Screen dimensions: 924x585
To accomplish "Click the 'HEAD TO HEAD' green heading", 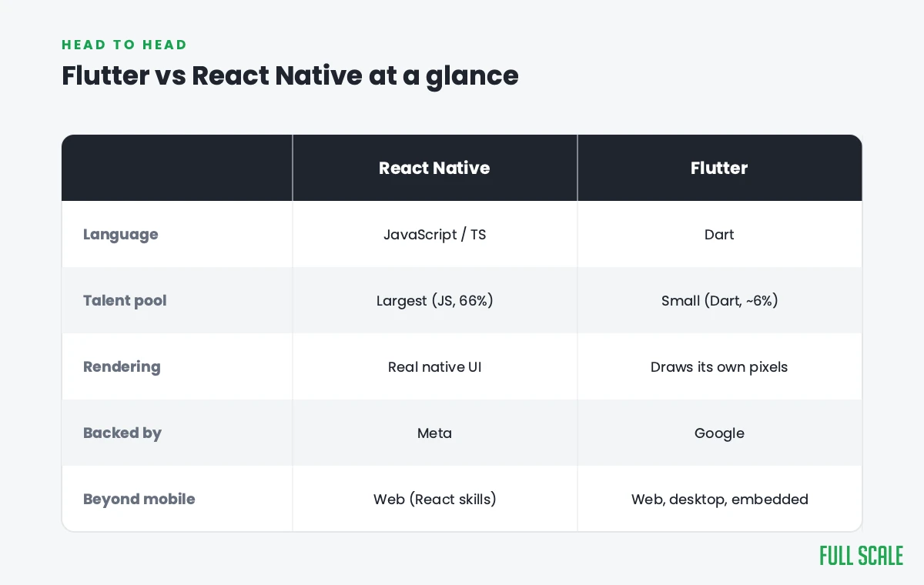I will pyautogui.click(x=125, y=45).
